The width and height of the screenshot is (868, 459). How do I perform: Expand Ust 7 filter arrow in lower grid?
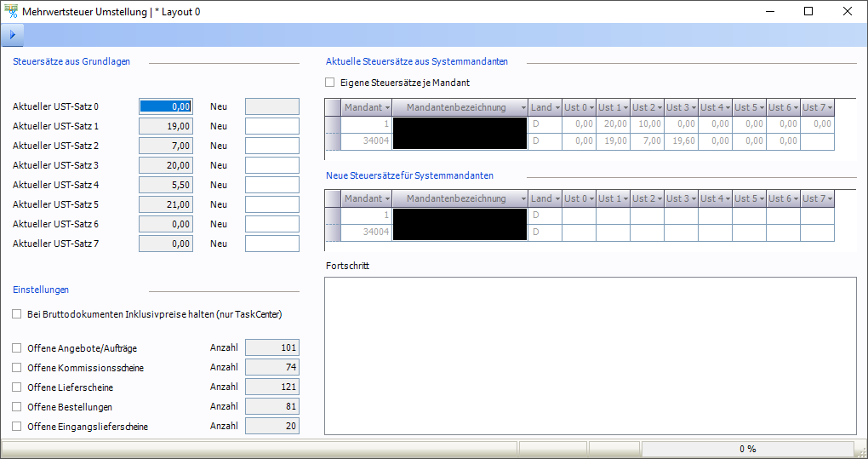point(829,199)
